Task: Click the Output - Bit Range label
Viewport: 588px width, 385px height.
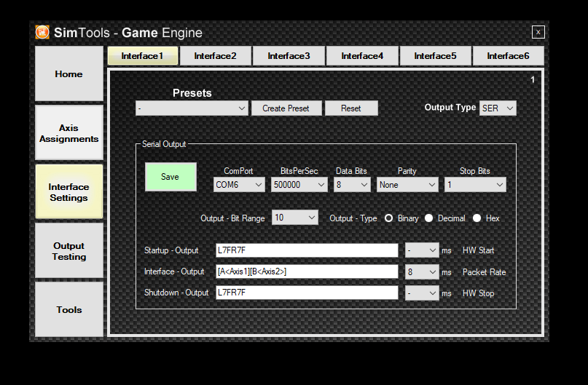Action: point(232,218)
